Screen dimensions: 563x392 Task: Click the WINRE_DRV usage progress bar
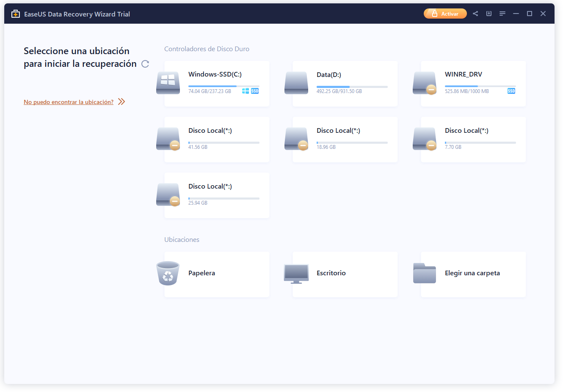point(480,86)
